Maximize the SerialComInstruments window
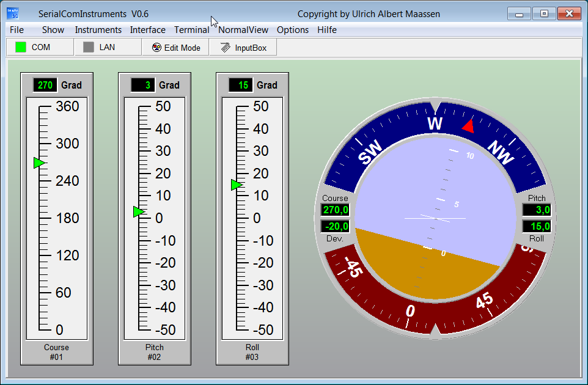588x385 pixels. (544, 14)
